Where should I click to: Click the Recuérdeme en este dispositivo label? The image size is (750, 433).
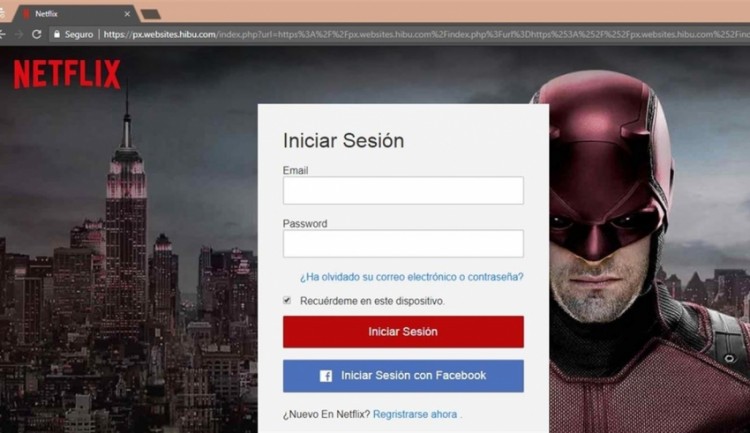tap(372, 301)
